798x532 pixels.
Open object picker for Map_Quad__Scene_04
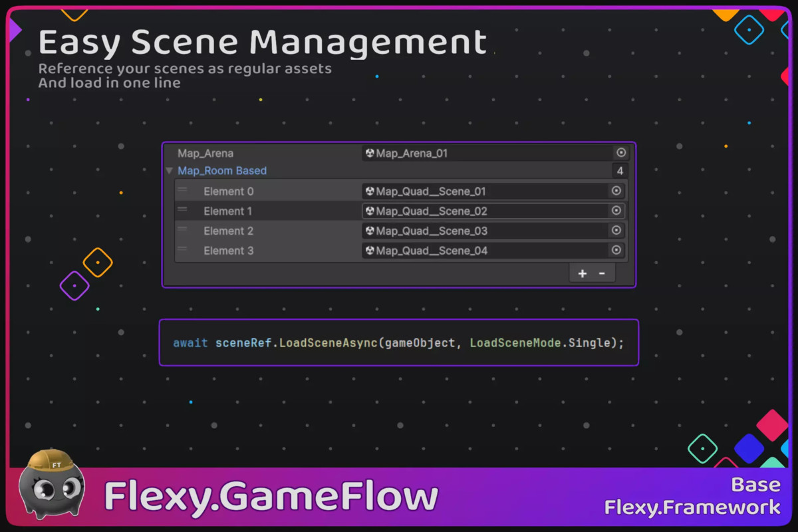(616, 251)
